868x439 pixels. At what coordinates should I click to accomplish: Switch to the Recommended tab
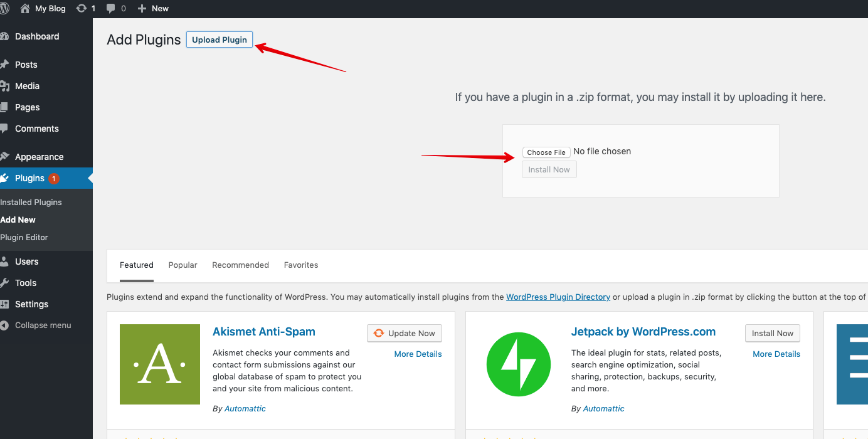point(240,265)
